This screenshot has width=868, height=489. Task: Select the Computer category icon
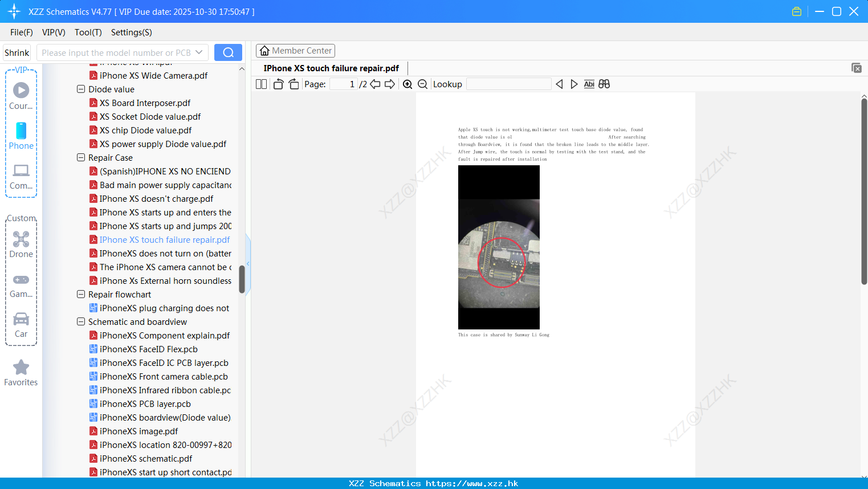[x=21, y=176]
